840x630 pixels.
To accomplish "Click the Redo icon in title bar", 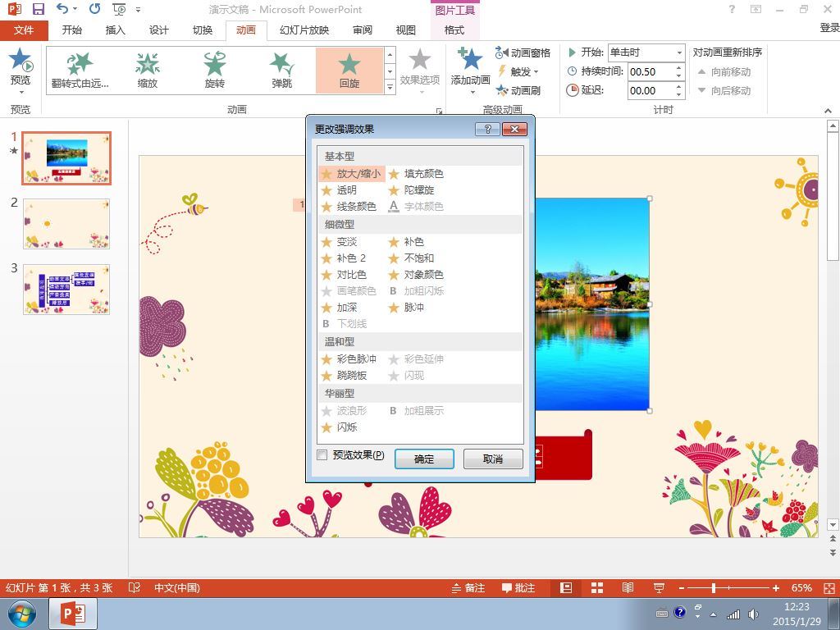I will click(95, 8).
